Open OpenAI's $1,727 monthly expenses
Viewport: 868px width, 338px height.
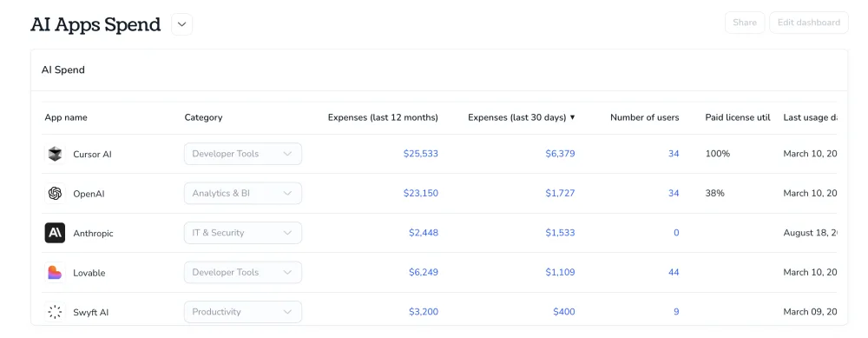coord(560,193)
